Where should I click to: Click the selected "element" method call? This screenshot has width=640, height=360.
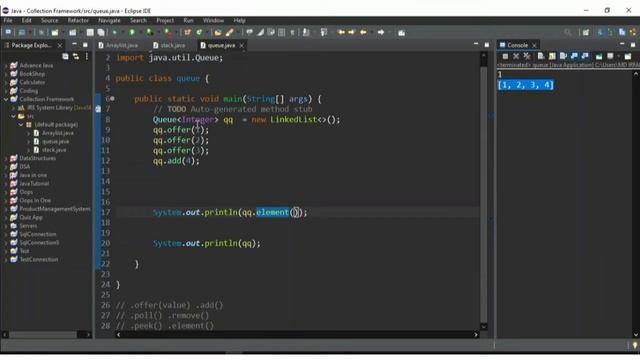272,212
